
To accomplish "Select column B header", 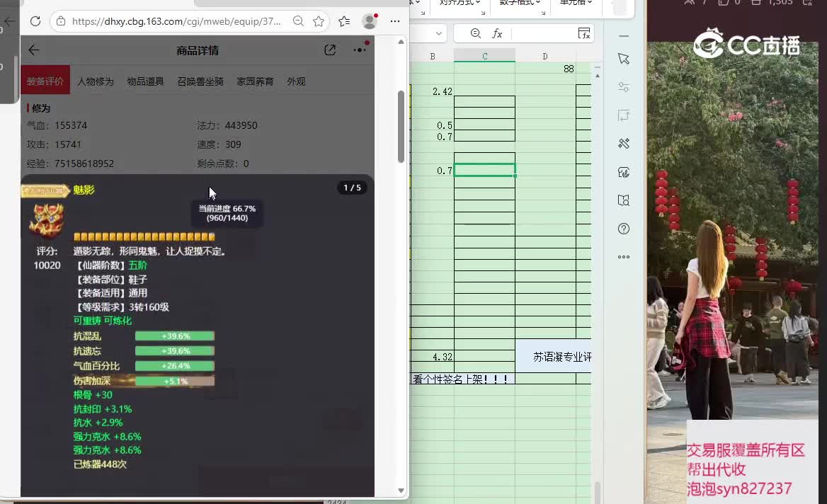I will (433, 56).
